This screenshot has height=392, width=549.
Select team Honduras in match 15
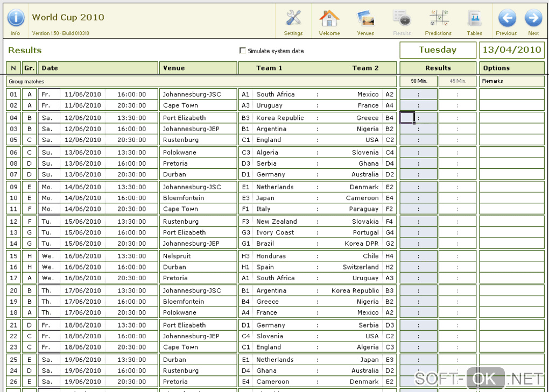(x=271, y=256)
